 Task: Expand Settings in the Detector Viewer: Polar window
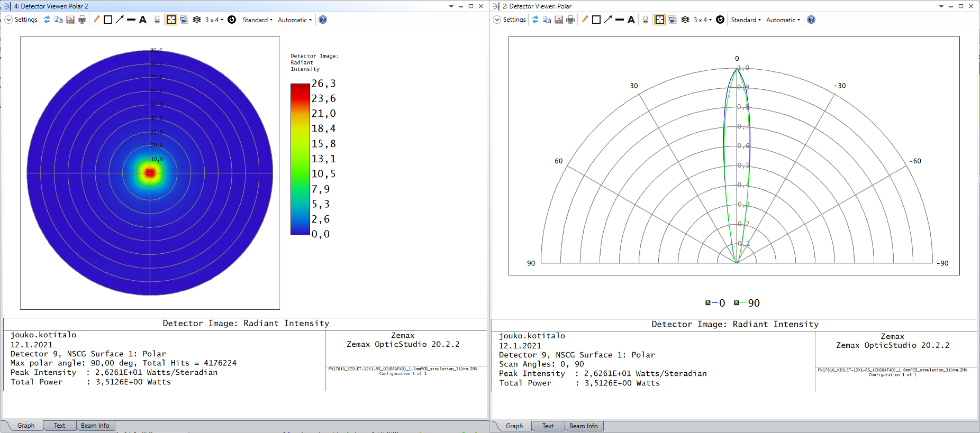click(x=510, y=20)
